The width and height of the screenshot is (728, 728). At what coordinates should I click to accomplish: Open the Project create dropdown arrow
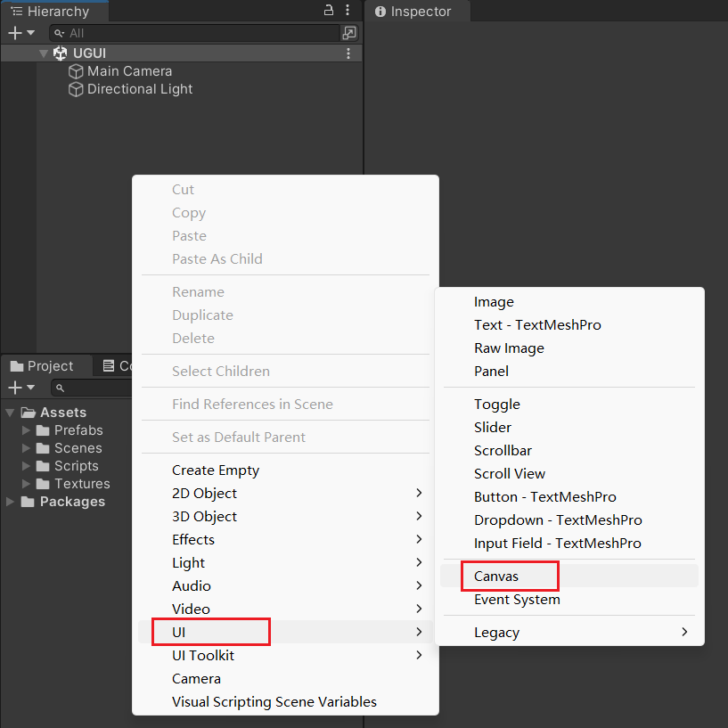pos(30,388)
